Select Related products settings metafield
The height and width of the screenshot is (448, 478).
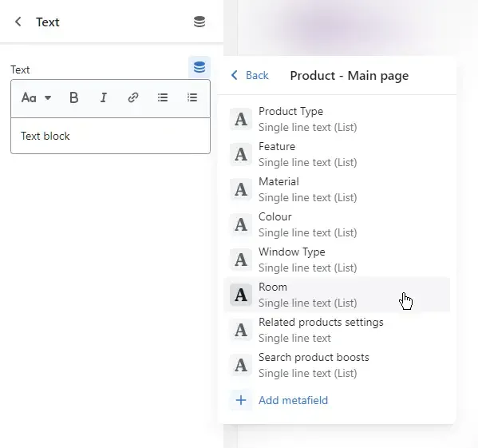337,330
